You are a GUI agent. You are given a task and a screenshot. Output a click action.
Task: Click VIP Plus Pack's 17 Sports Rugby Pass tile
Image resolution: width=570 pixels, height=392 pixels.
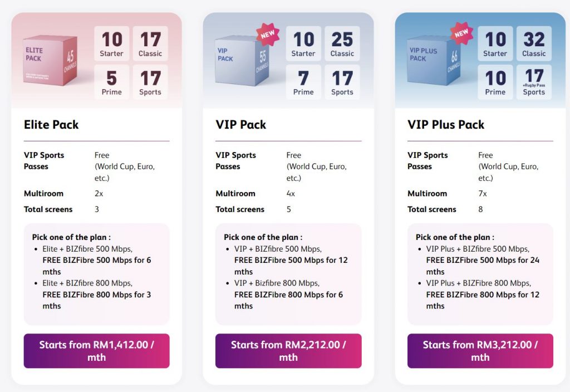coord(534,82)
